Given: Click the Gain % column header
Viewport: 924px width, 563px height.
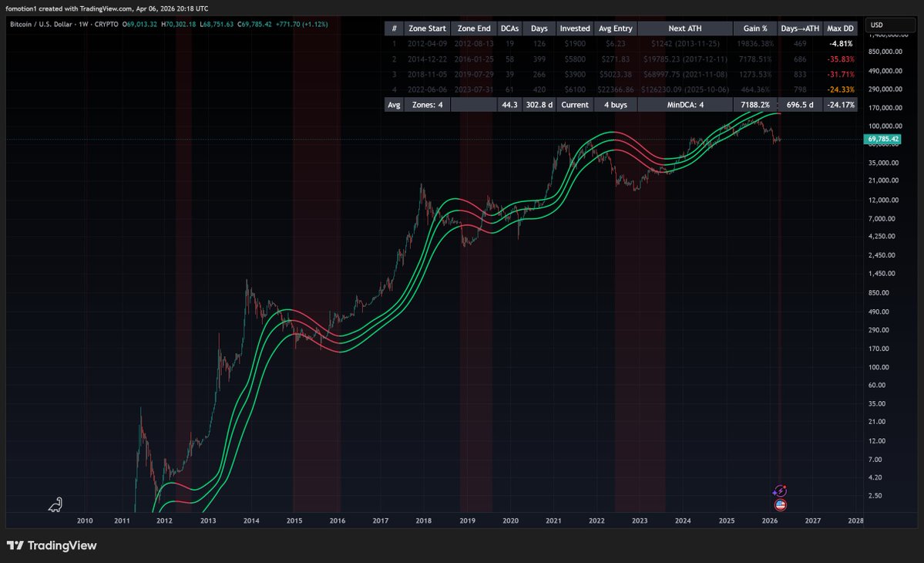Looking at the screenshot, I should pos(755,29).
